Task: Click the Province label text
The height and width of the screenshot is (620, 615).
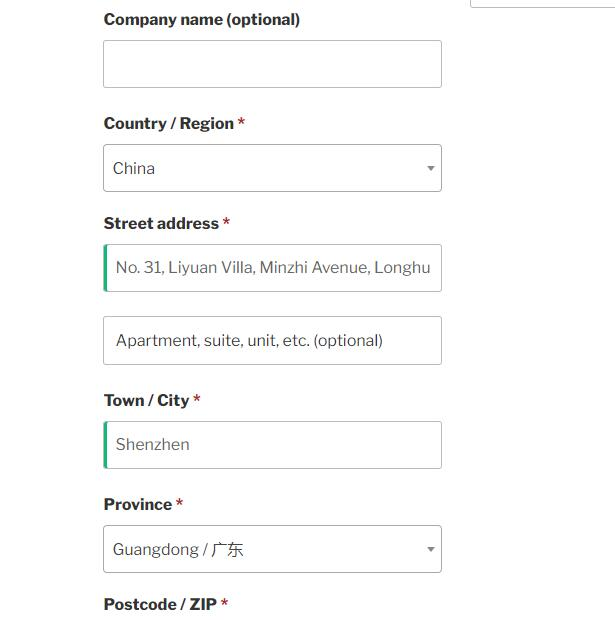Action: point(138,505)
